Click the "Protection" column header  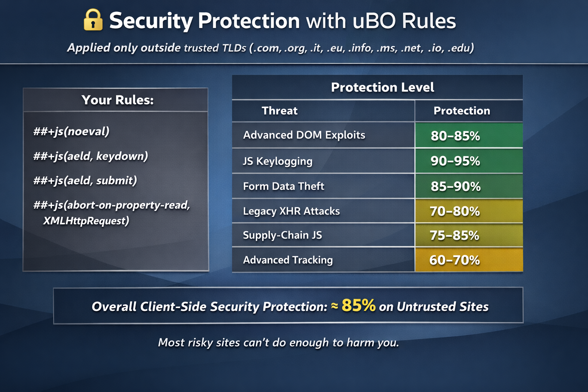[462, 111]
